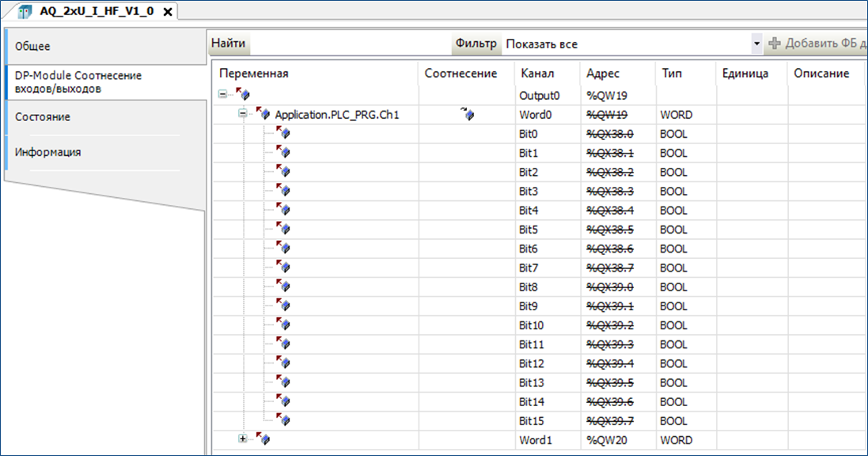Click the Output0 root variable icon
The width and height of the screenshot is (868, 456).
tap(243, 96)
